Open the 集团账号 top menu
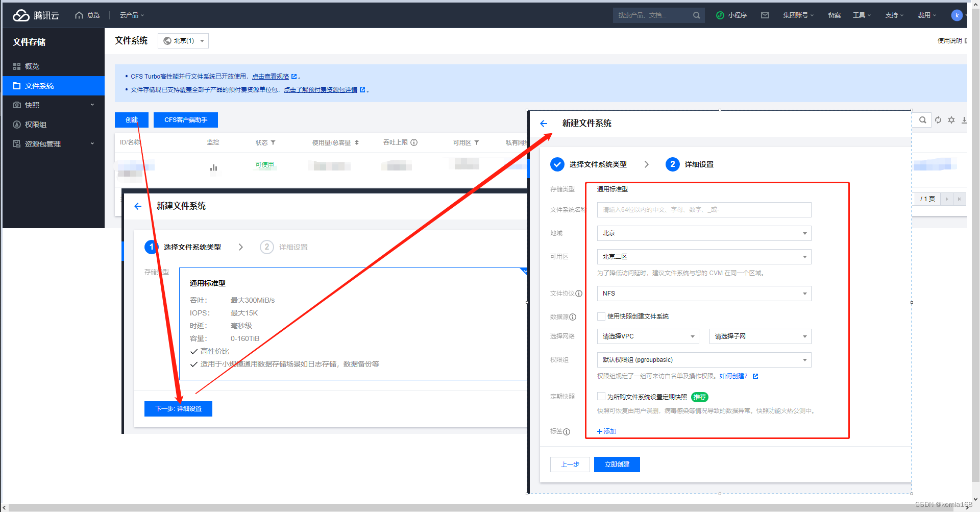980x512 pixels. 798,15
